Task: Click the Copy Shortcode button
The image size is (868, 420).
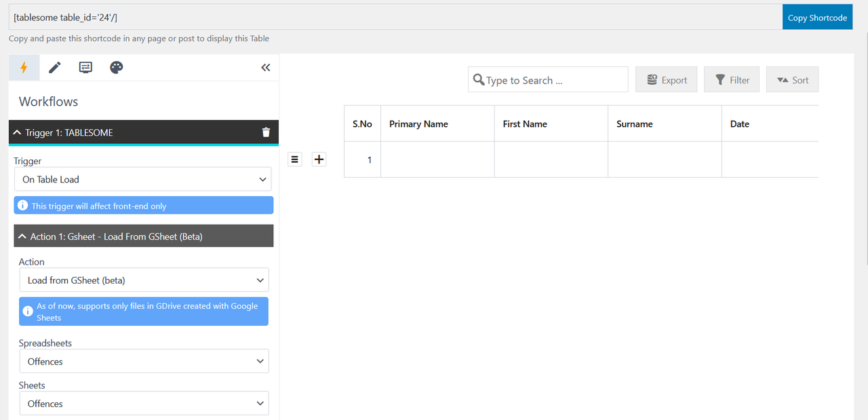Action: coord(817,18)
